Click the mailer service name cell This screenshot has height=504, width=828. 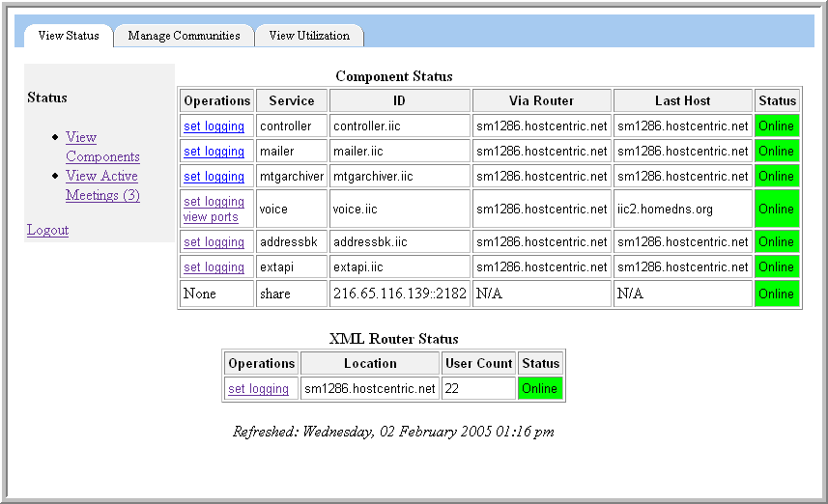(292, 152)
